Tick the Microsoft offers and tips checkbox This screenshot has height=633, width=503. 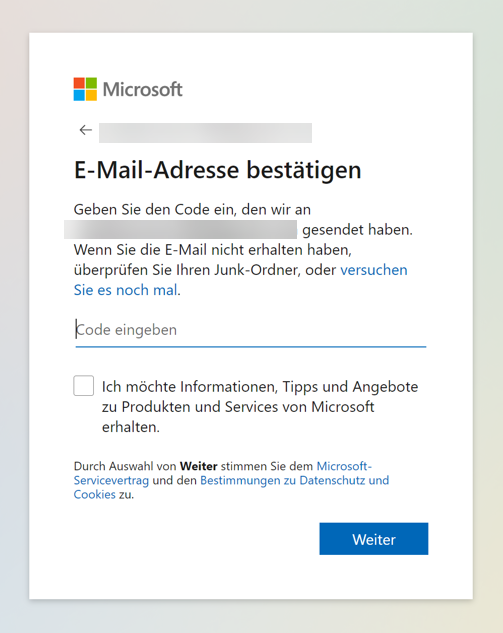84,386
